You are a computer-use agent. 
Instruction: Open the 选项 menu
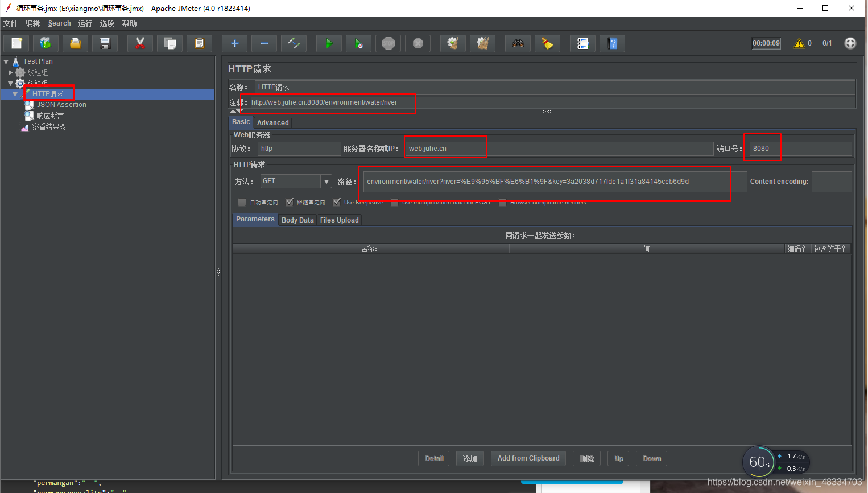(107, 23)
